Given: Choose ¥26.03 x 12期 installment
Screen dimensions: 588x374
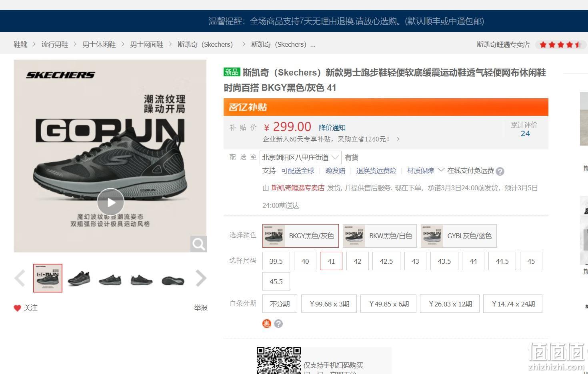Looking at the screenshot, I should click(x=450, y=304).
